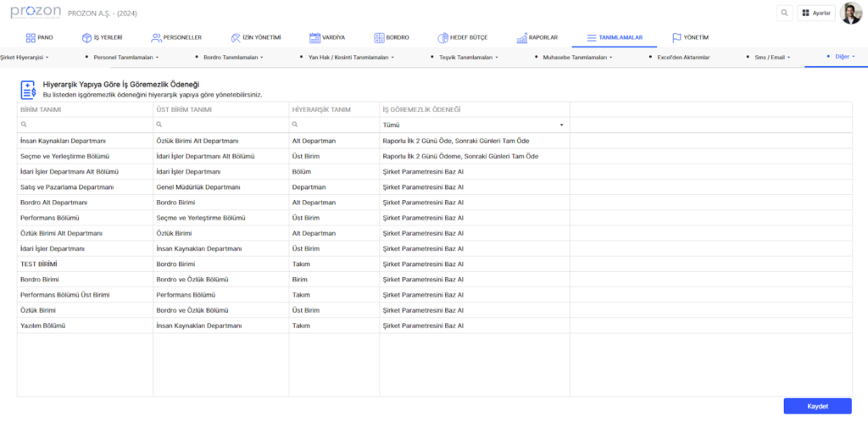Select the PERSONELLER people icon

[156, 38]
